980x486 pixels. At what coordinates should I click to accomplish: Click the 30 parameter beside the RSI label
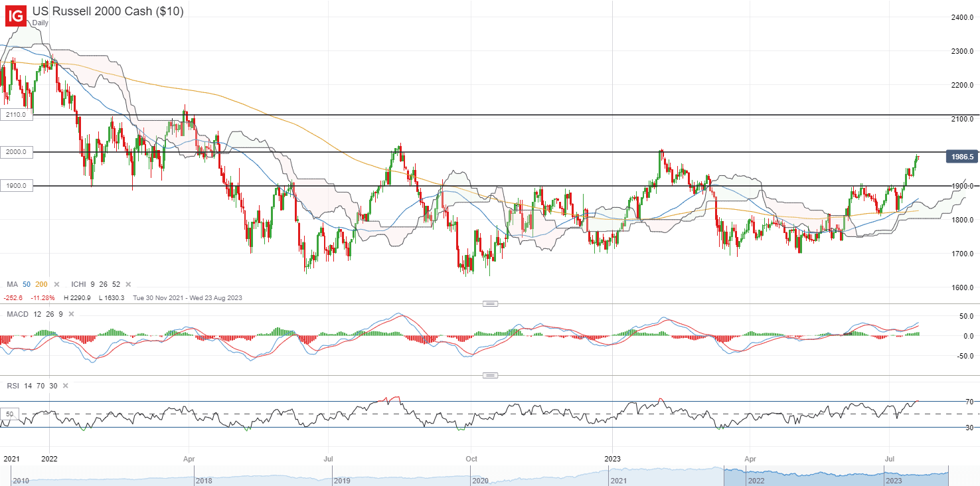[x=53, y=386]
